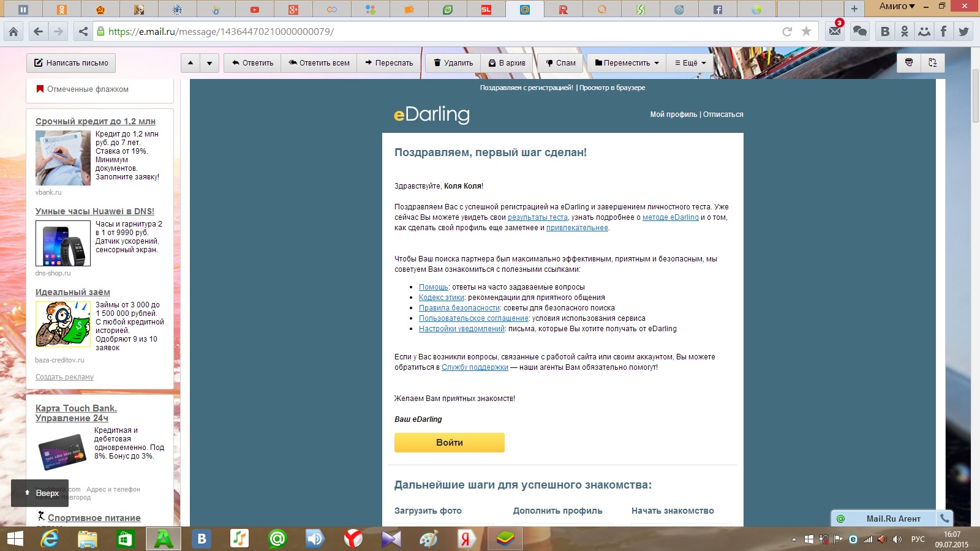Forward message with Переслать
The height and width of the screenshot is (551, 980).
point(389,62)
